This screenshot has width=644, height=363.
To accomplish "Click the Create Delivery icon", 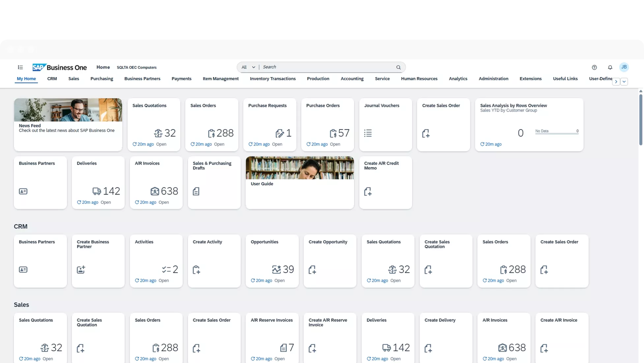I will [428, 348].
